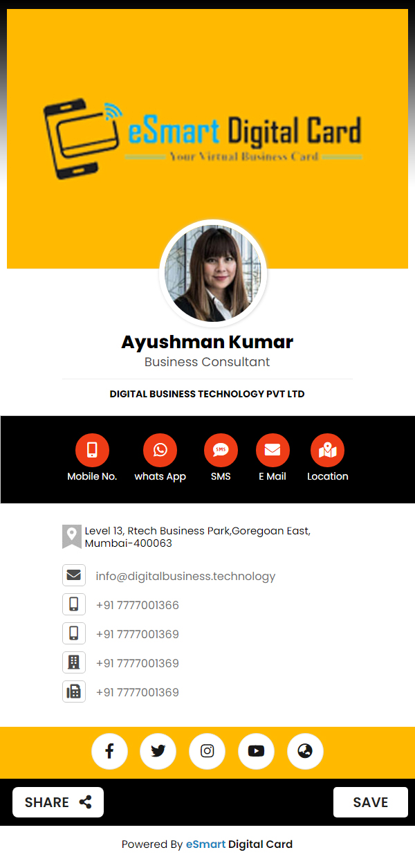Viewport: 415px width, 868px height.
Task: Follow the eSmart Digital Card footer link
Action: pyautogui.click(x=239, y=844)
